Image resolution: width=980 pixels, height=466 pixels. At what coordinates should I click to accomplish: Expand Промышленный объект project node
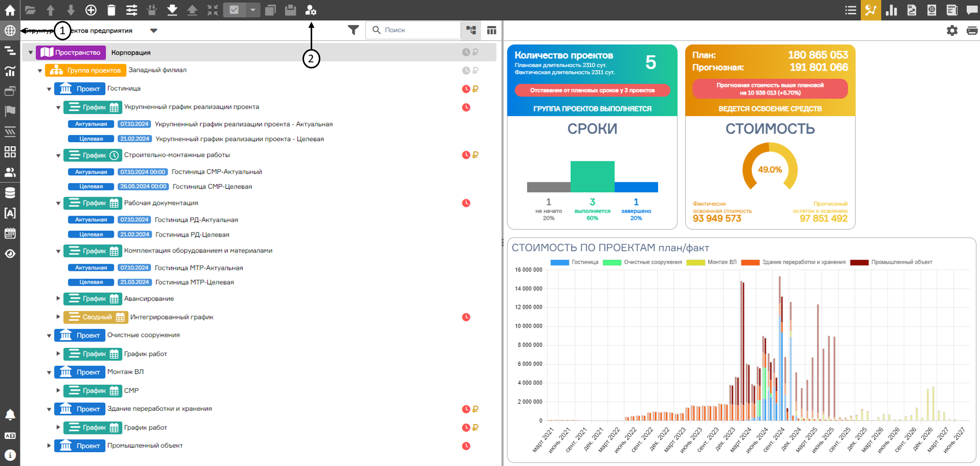pos(49,446)
